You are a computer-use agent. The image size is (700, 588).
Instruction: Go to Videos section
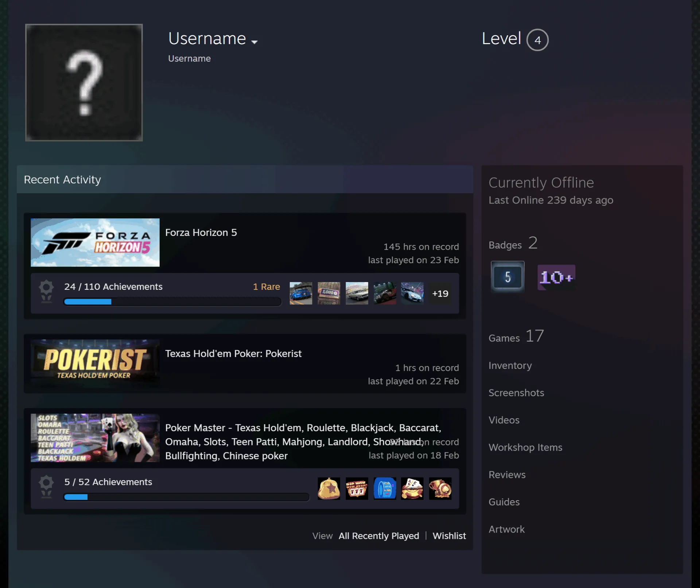504,420
